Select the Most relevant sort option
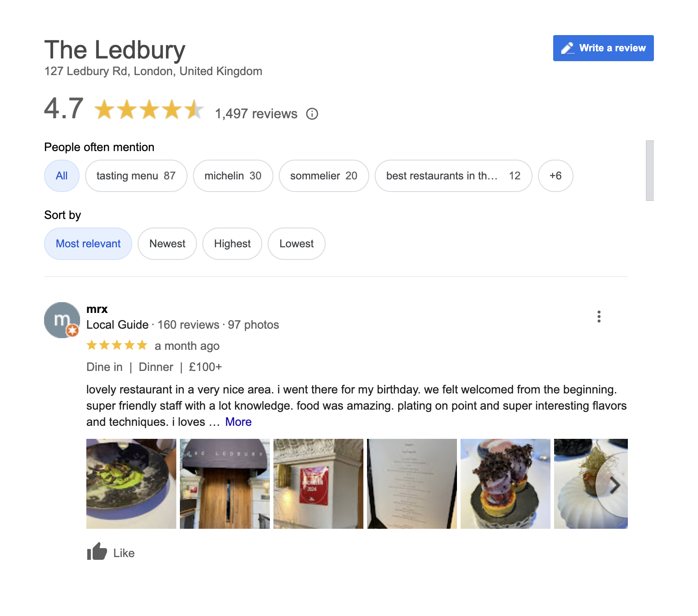The image size is (698, 616). (x=88, y=244)
